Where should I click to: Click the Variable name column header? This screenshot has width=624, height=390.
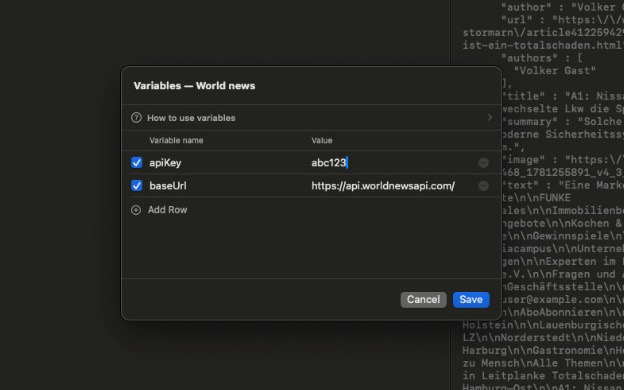click(x=176, y=140)
